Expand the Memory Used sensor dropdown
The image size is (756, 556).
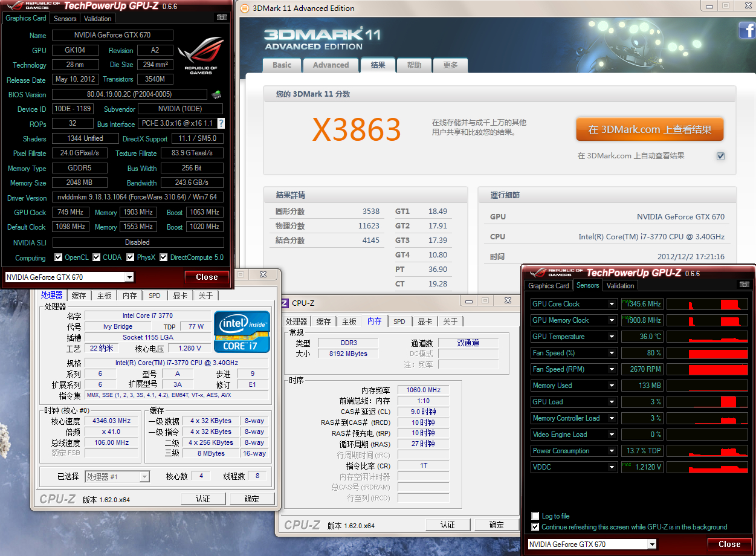pyautogui.click(x=612, y=386)
